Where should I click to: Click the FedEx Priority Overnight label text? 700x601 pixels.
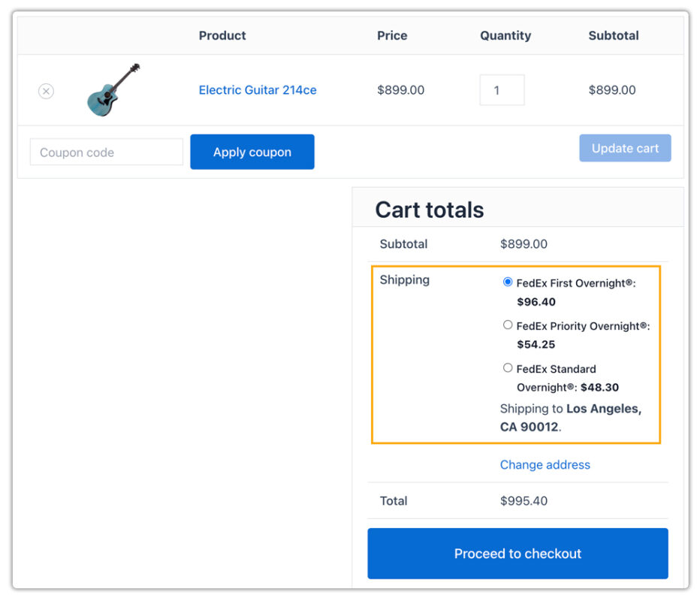[x=583, y=326]
